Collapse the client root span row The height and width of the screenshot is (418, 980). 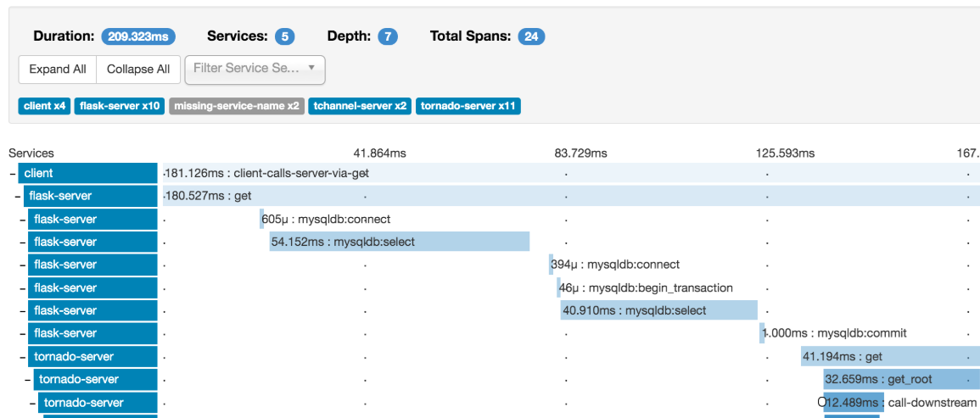(13, 173)
